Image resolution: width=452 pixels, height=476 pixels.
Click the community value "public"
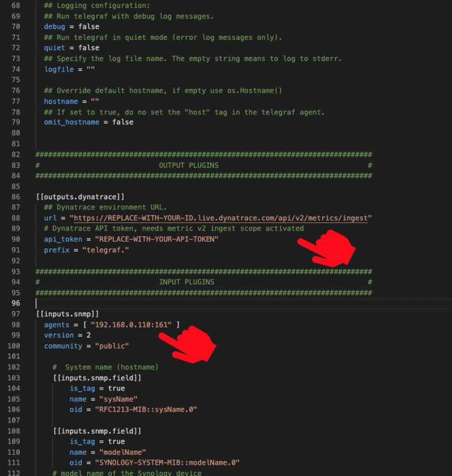click(112, 346)
